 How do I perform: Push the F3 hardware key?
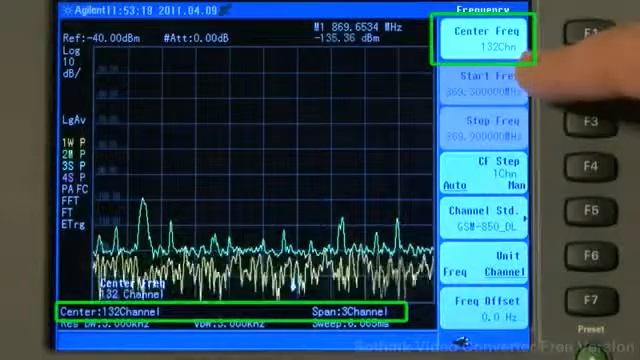point(591,122)
